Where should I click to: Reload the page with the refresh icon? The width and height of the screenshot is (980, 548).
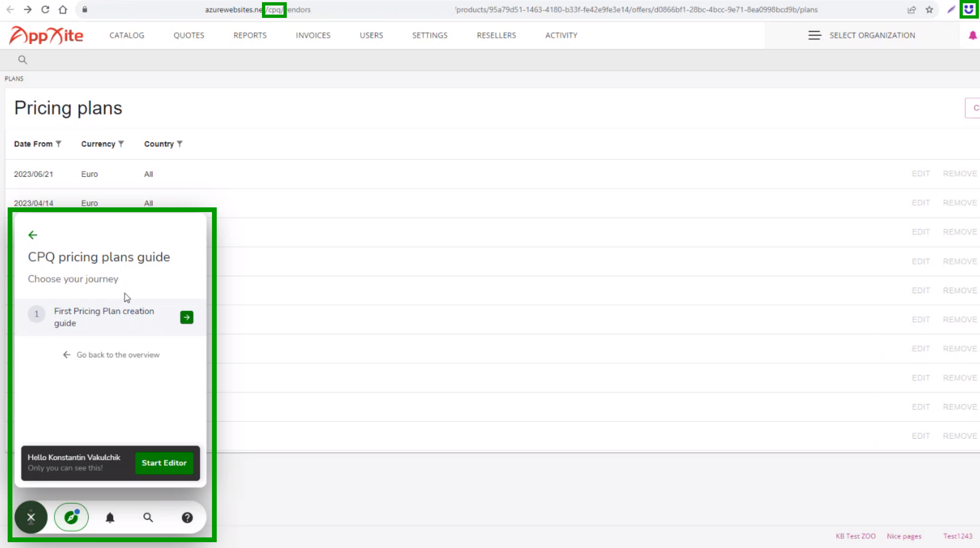point(45,9)
